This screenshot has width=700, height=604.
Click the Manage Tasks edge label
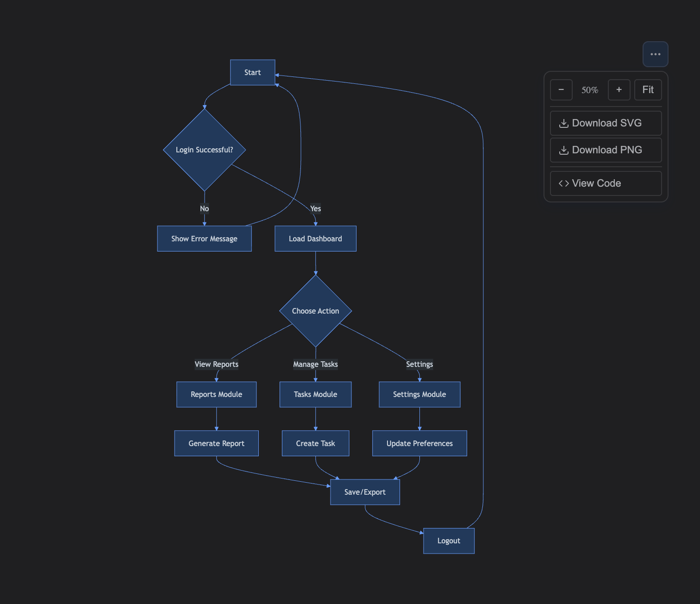pyautogui.click(x=315, y=364)
